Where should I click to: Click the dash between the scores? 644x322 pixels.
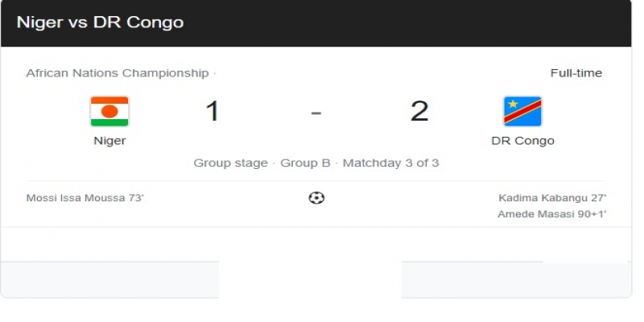(x=316, y=112)
